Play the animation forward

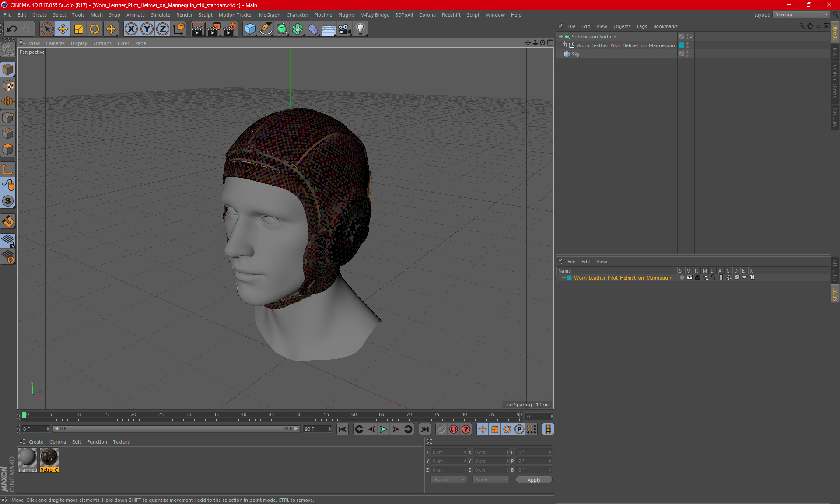coord(383,429)
